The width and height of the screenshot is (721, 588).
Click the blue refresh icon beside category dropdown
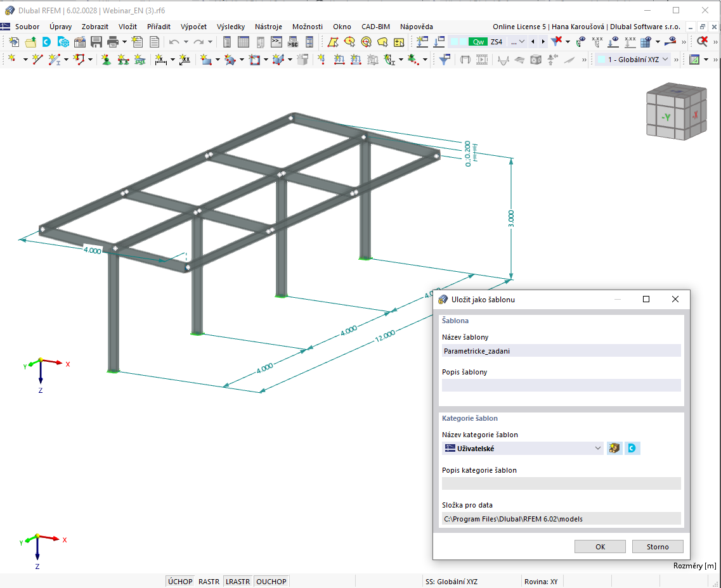click(x=632, y=449)
